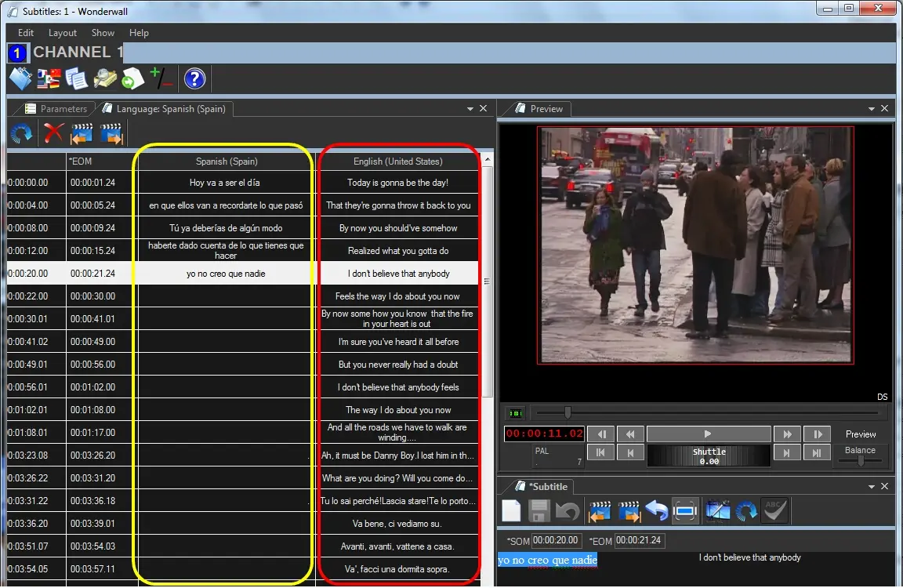Screen dimensions: 903x588
Task: Open the Layout menu
Action: coord(63,33)
